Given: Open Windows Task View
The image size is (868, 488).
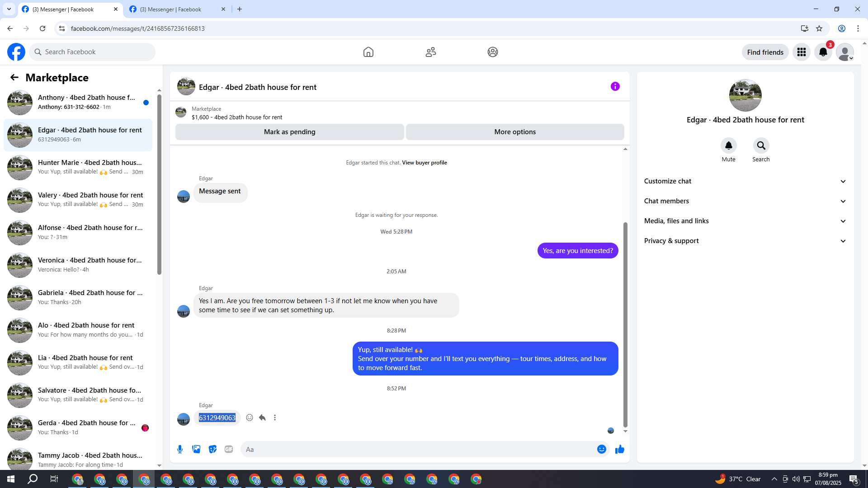Looking at the screenshot, I should pos(54,479).
